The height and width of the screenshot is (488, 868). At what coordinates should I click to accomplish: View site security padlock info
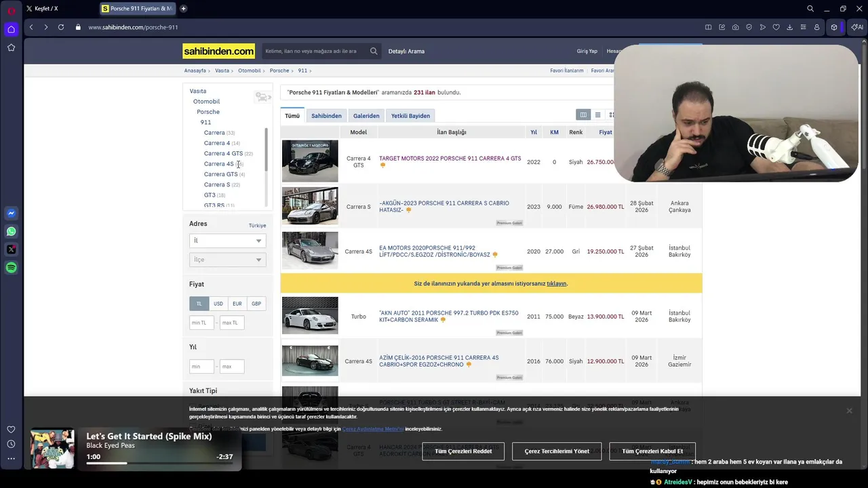point(78,27)
